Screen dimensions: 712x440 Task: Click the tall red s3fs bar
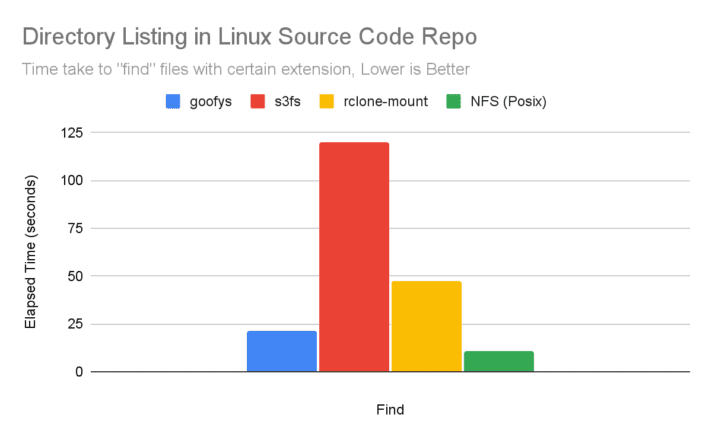(x=354, y=257)
